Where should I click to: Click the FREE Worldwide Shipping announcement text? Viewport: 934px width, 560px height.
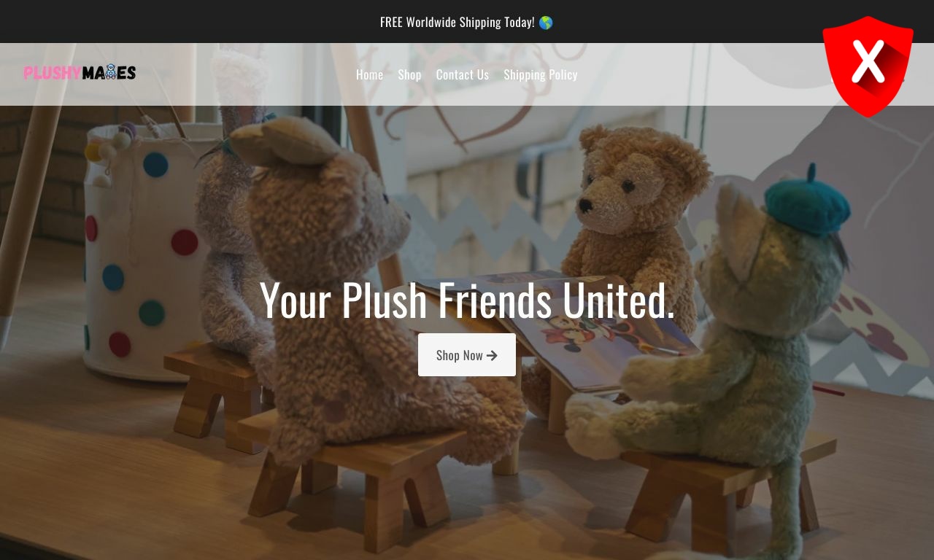click(x=458, y=22)
